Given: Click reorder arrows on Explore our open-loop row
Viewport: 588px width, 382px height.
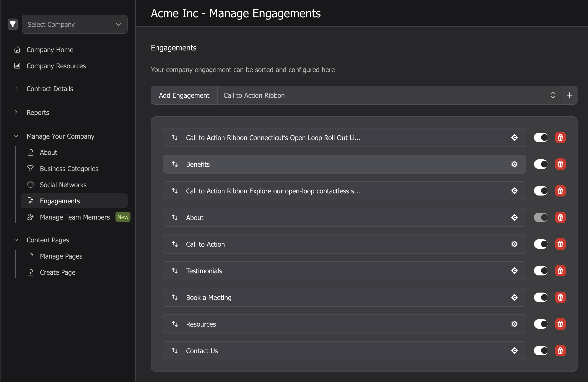Looking at the screenshot, I should (175, 191).
